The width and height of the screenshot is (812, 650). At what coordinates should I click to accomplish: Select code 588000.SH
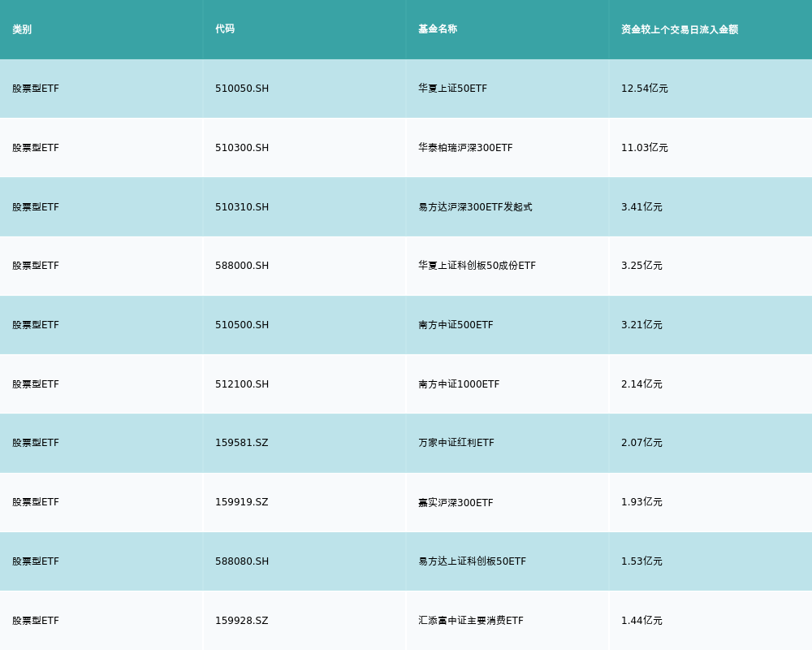pyautogui.click(x=242, y=266)
